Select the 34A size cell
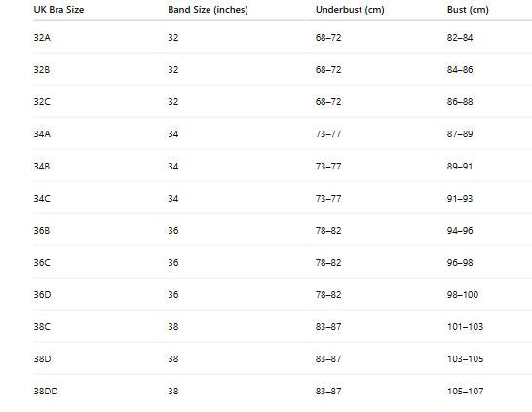Image resolution: width=532 pixels, height=412 pixels. (x=42, y=134)
